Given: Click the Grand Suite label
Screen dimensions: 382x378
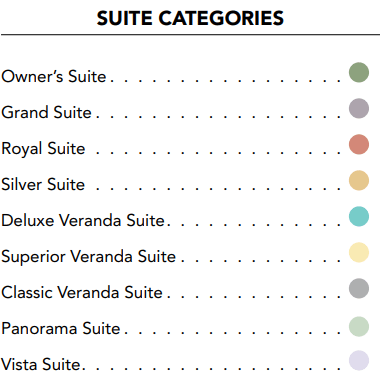Looking at the screenshot, I should [46, 112].
